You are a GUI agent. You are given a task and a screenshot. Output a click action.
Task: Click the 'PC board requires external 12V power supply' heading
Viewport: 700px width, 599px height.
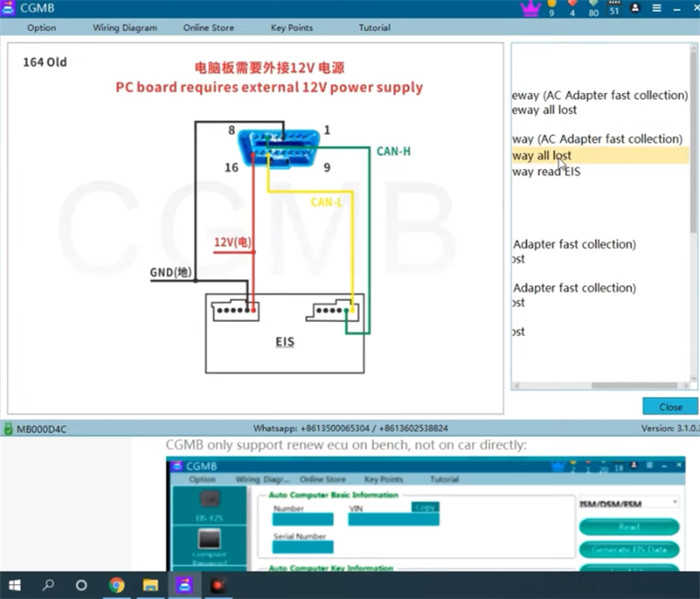point(269,87)
